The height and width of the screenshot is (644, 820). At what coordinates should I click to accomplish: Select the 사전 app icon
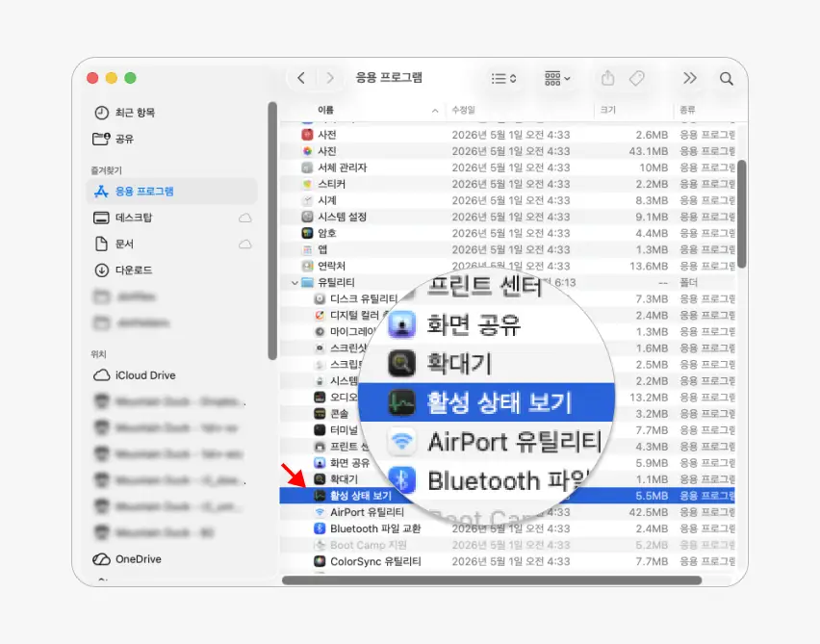pyautogui.click(x=308, y=135)
